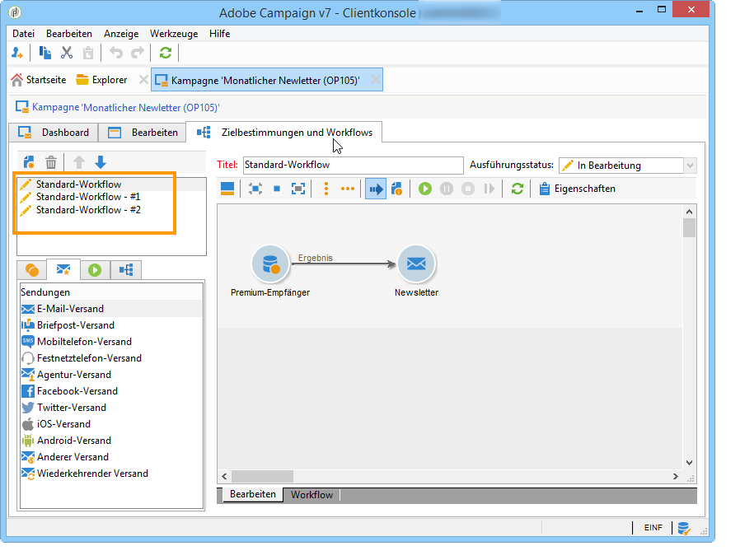This screenshot has height=560, width=740.
Task: Click the fit-to-frame zoom icon
Action: (298, 189)
